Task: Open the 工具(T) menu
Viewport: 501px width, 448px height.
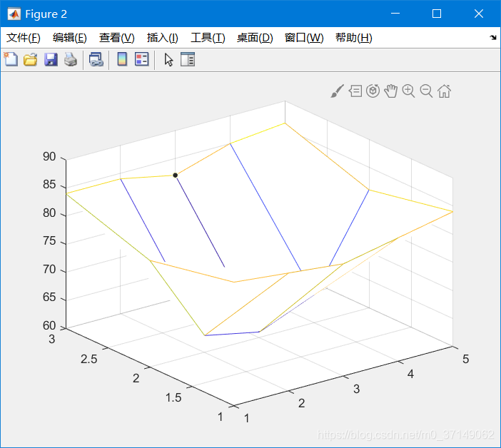Action: click(x=208, y=38)
